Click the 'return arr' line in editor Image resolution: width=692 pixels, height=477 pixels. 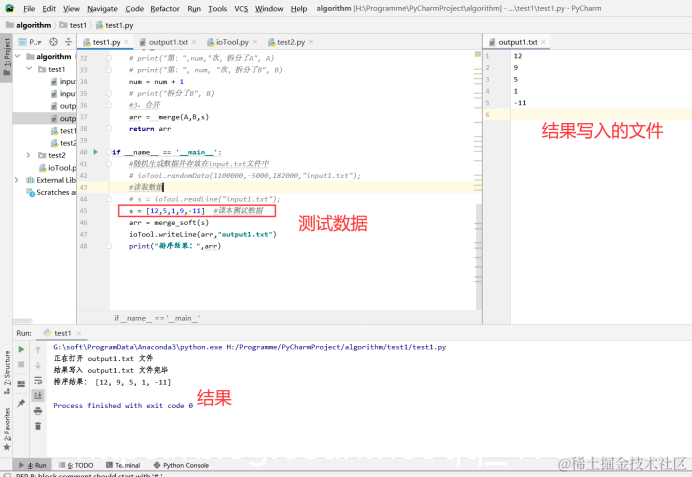150,129
